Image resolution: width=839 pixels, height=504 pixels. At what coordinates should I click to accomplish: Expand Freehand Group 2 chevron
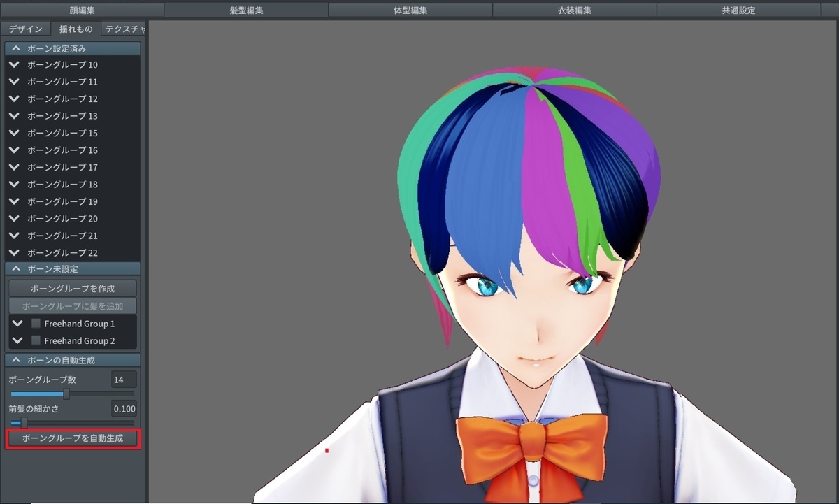click(x=17, y=340)
